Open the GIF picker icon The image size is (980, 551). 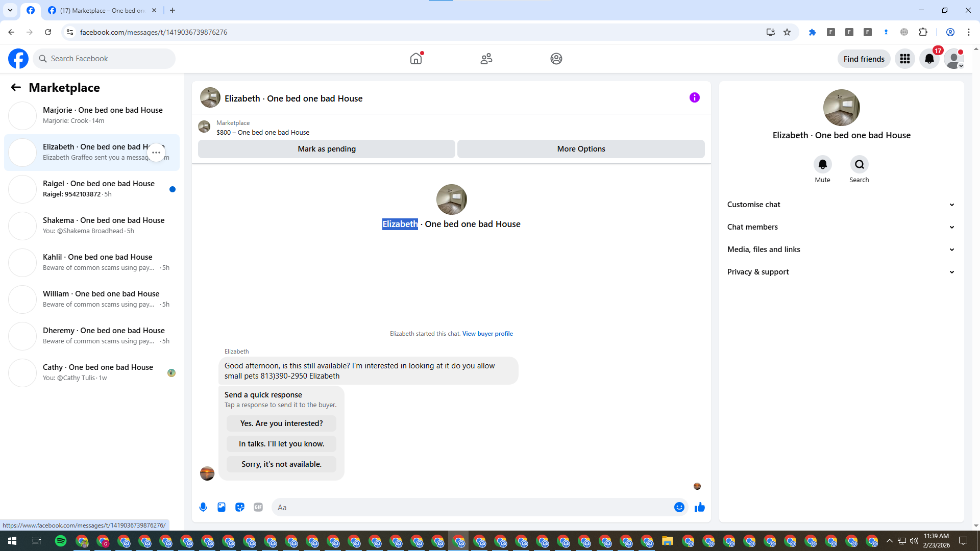click(x=258, y=507)
